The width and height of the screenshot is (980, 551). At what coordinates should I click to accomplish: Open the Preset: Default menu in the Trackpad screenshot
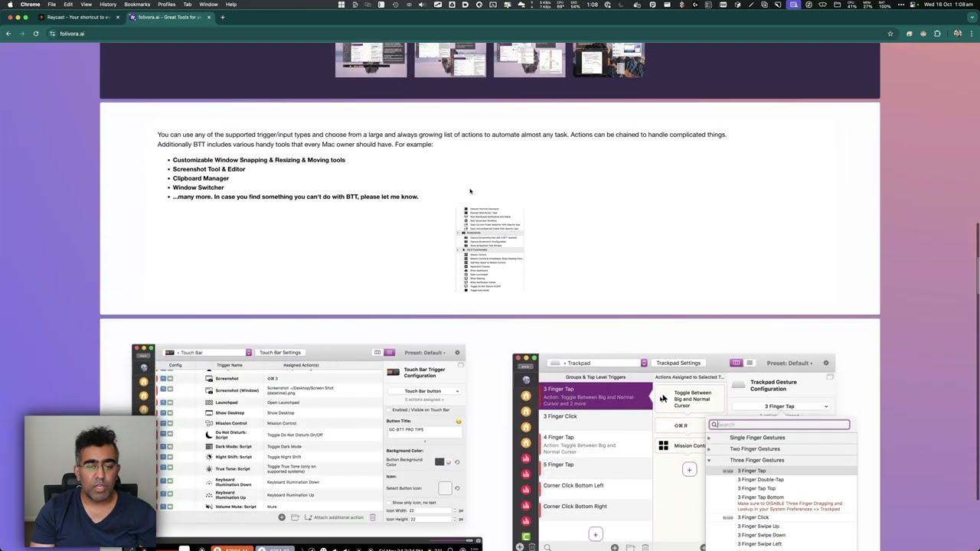coord(789,363)
